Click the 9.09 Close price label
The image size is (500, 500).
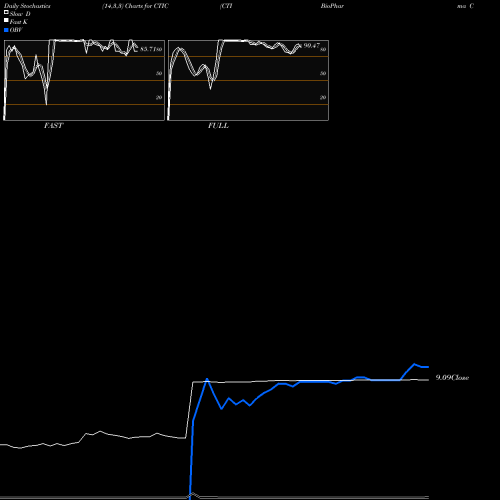452,378
